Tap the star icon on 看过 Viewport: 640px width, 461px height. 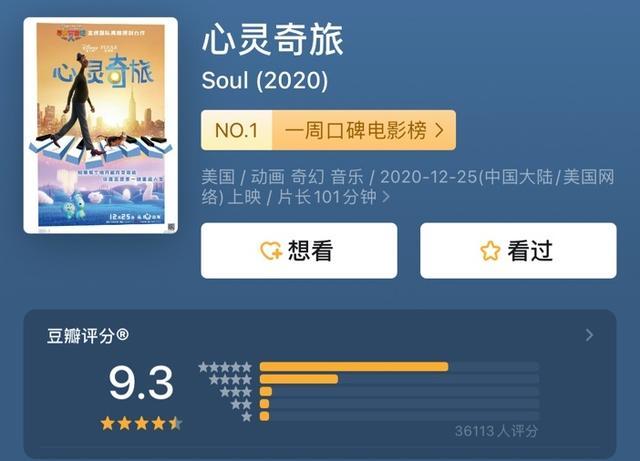point(490,250)
